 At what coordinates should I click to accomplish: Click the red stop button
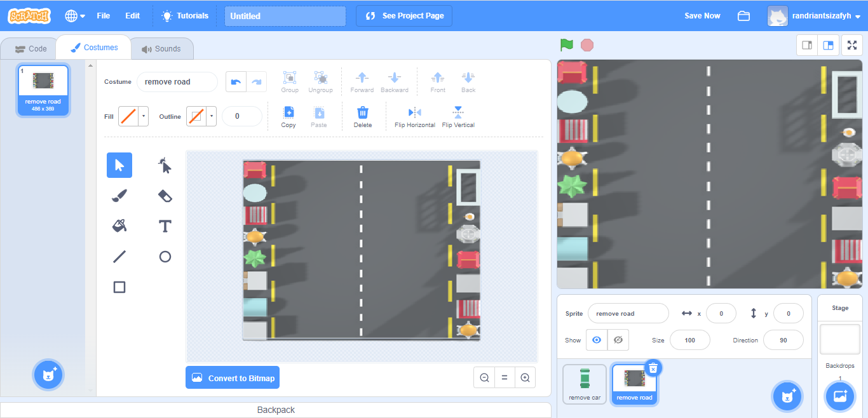[587, 45]
